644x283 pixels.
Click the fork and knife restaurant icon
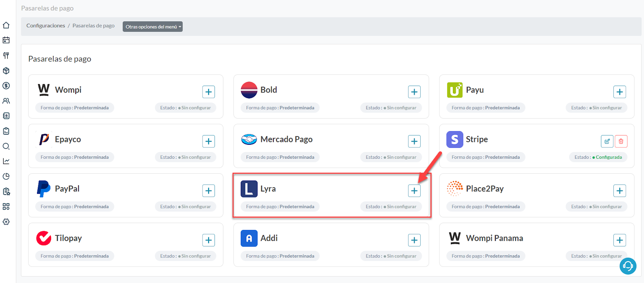tap(6, 55)
